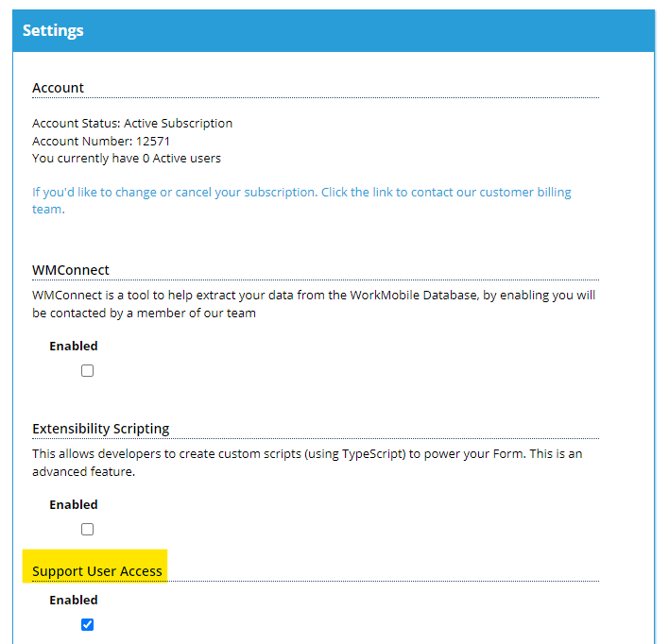Enable the WMConnect checkbox

[x=87, y=370]
